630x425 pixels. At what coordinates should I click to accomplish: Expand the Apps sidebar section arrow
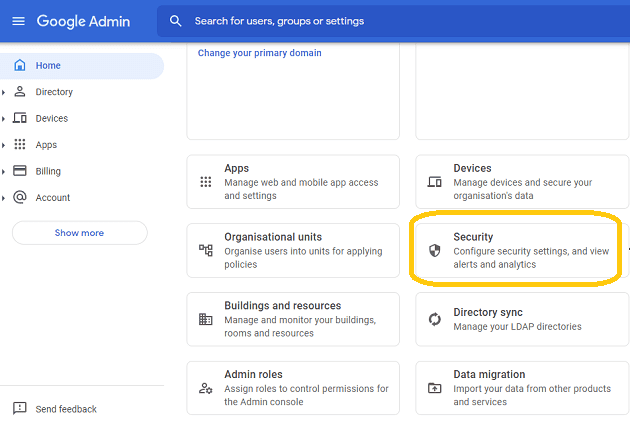(3, 145)
